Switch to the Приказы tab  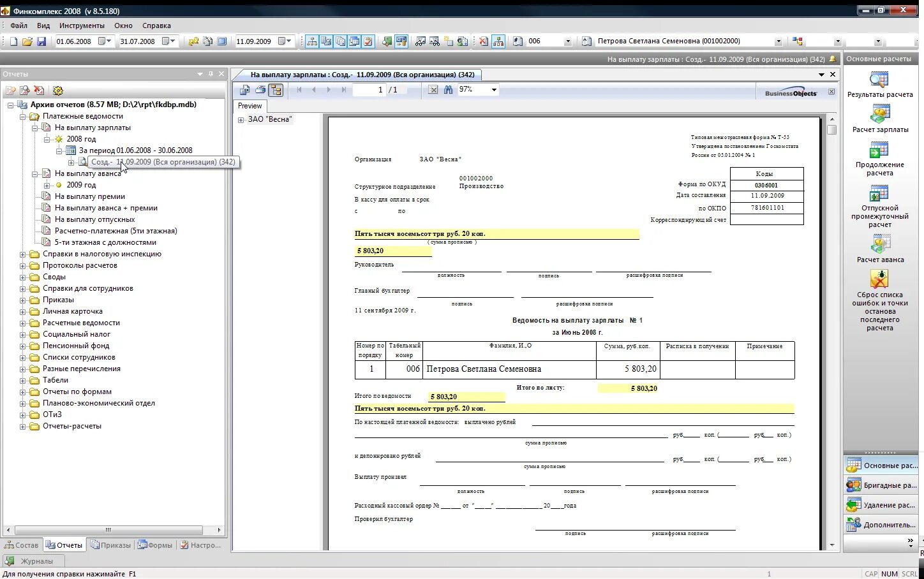(110, 545)
